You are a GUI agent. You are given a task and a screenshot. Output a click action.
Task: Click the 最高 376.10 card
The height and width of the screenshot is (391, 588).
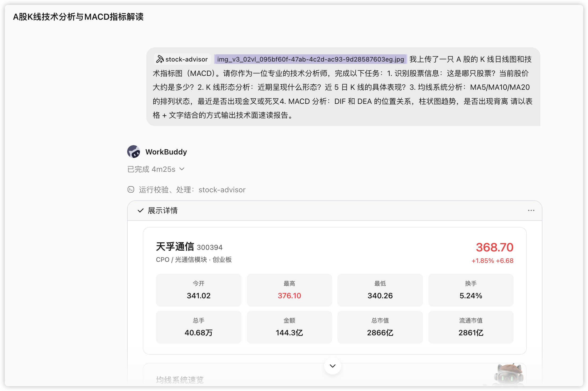click(x=289, y=290)
